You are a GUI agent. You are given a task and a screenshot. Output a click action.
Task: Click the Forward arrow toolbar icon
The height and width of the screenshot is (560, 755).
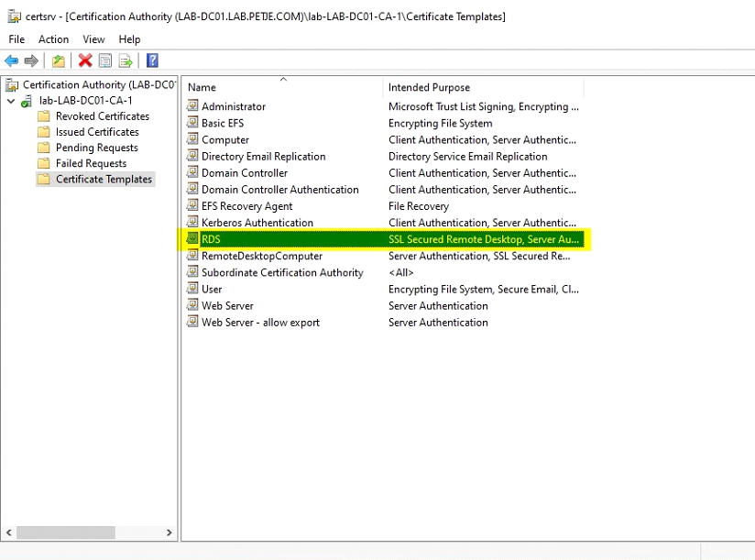pyautogui.click(x=31, y=60)
